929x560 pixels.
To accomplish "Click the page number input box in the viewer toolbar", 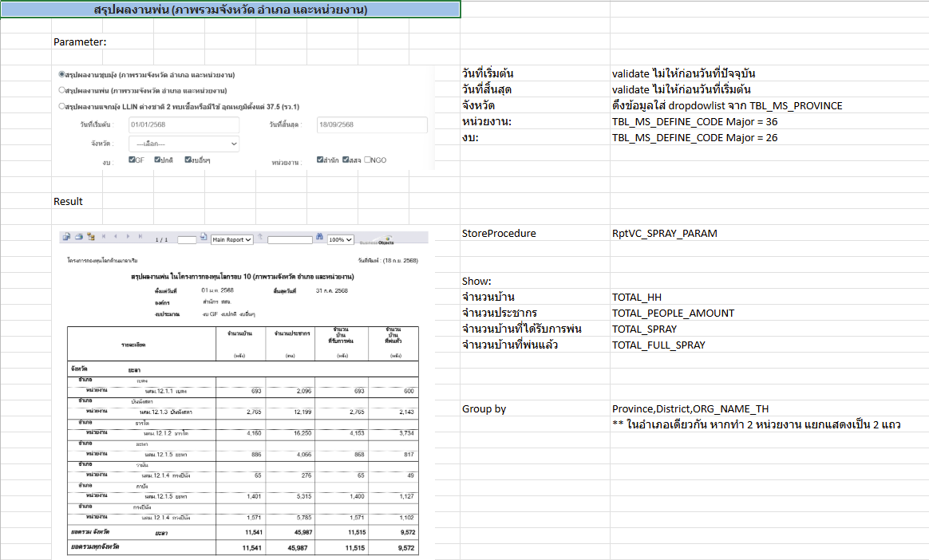I will click(x=187, y=240).
